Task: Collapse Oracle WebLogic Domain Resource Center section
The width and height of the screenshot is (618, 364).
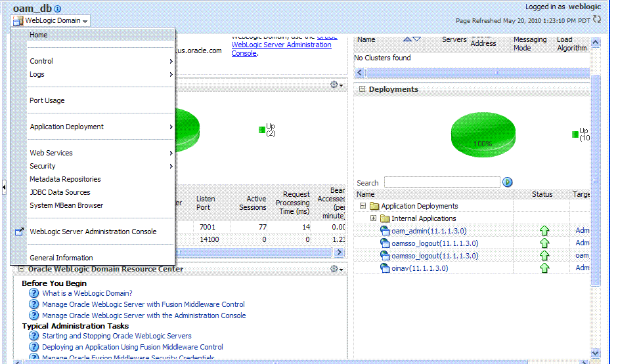Action: [21, 269]
